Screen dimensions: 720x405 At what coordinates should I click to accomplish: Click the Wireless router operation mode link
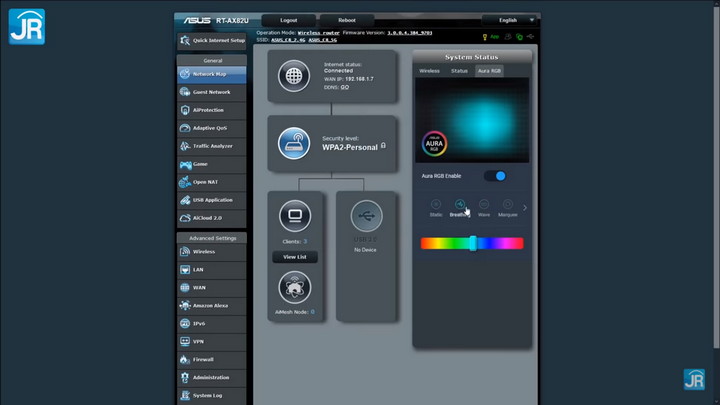(318, 33)
